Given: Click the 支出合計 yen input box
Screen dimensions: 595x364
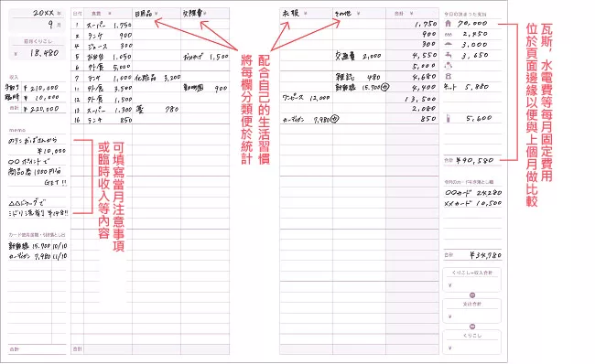Looking at the screenshot, I should pos(472,311).
